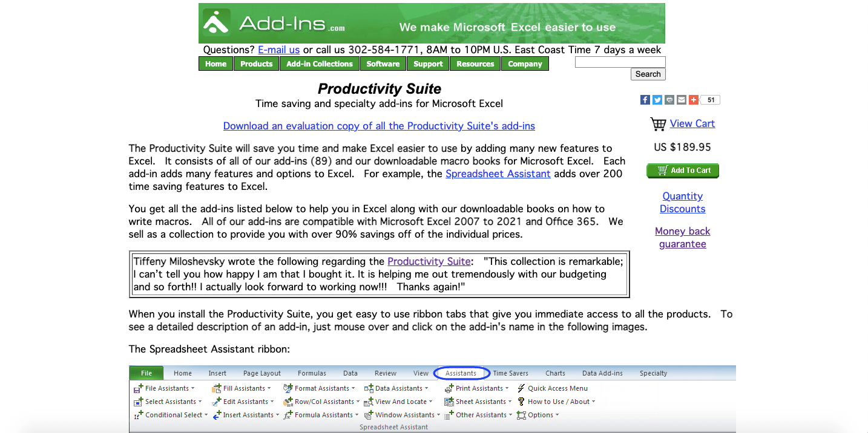Open the Print Assistants dropdown
Image resolution: width=868 pixels, height=433 pixels.
pyautogui.click(x=507, y=388)
